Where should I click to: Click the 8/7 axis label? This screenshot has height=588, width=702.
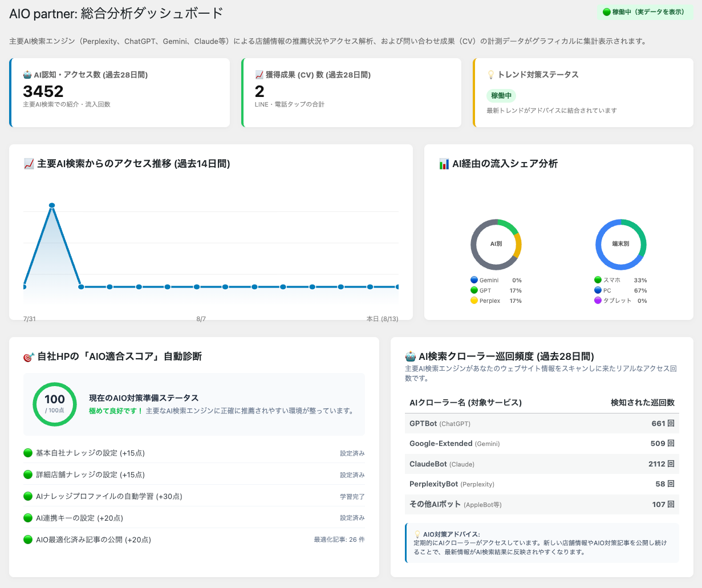point(201,319)
